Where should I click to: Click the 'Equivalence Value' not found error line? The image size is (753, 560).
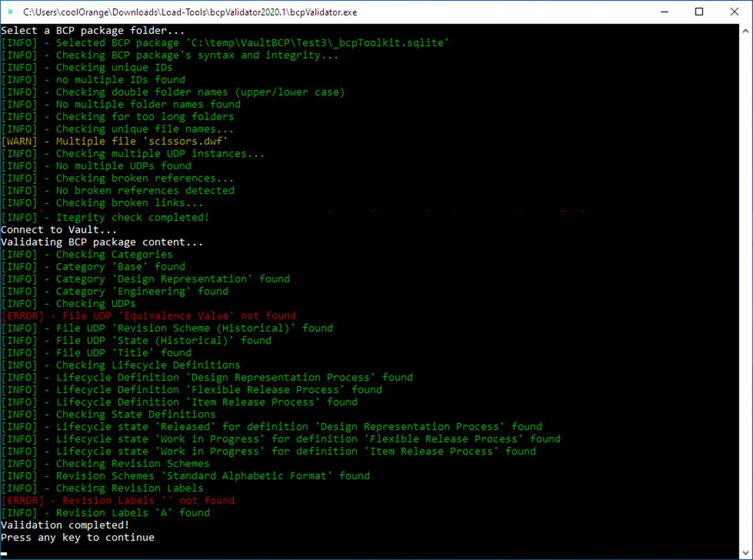coord(148,316)
